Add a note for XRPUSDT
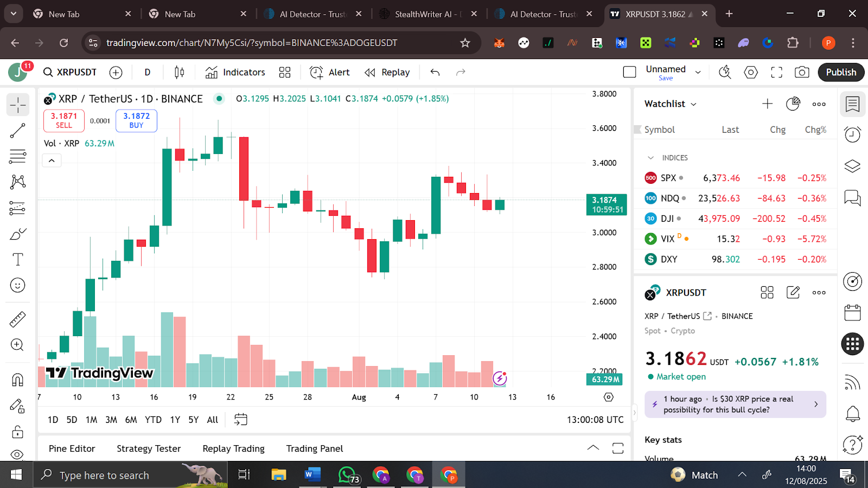The image size is (868, 488). 793,293
